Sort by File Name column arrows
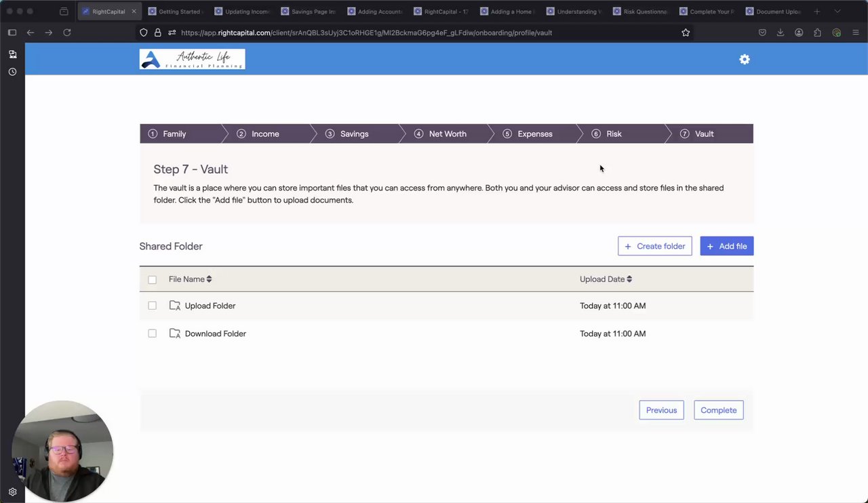The width and height of the screenshot is (868, 503). [209, 279]
